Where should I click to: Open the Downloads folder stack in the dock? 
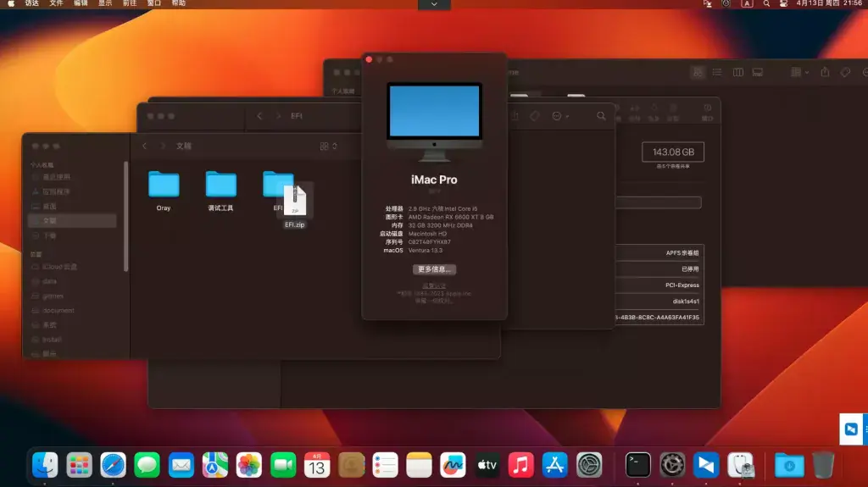click(x=789, y=465)
